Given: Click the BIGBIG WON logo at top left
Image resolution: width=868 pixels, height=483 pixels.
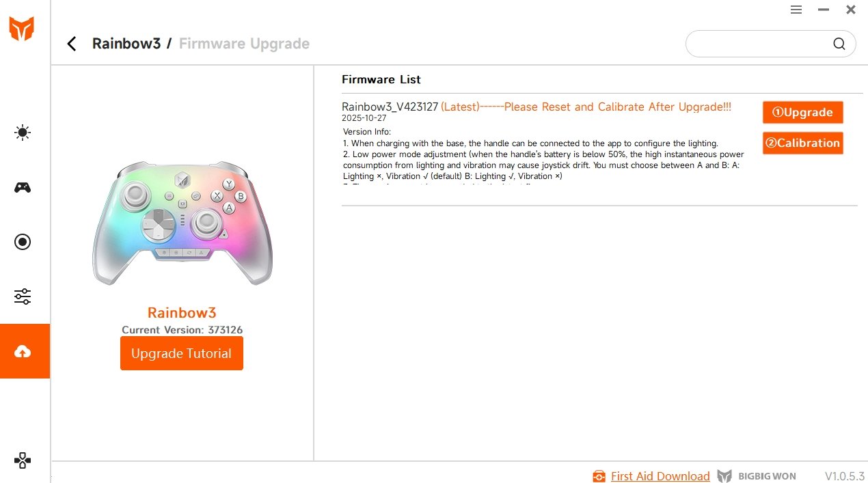Looking at the screenshot, I should click(21, 29).
